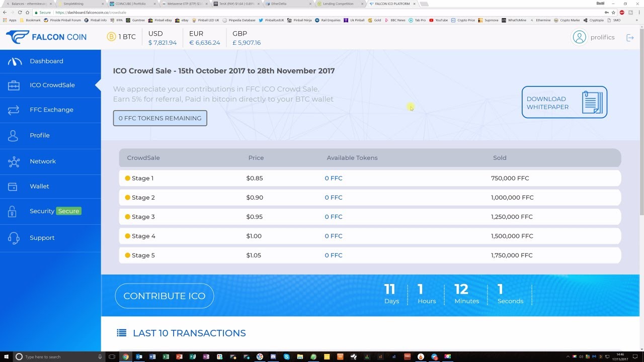Click the Stage 1 row label
The image size is (644, 362).
(142, 178)
